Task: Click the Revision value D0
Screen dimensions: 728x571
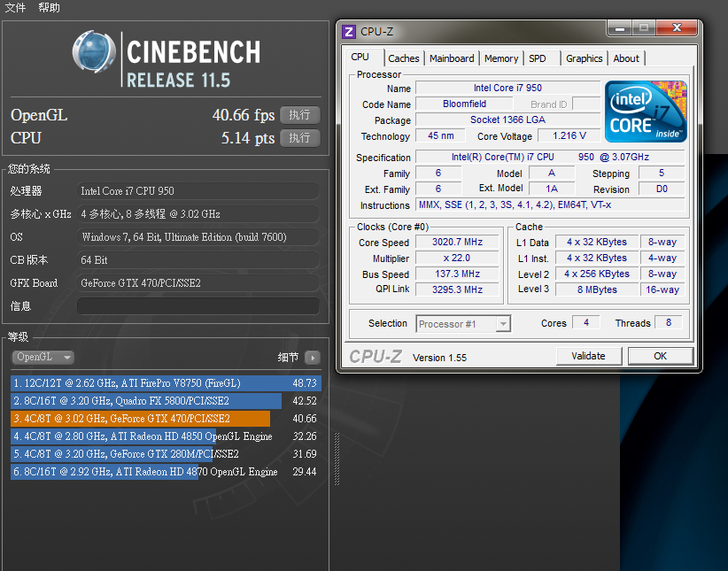Action: pyautogui.click(x=662, y=189)
